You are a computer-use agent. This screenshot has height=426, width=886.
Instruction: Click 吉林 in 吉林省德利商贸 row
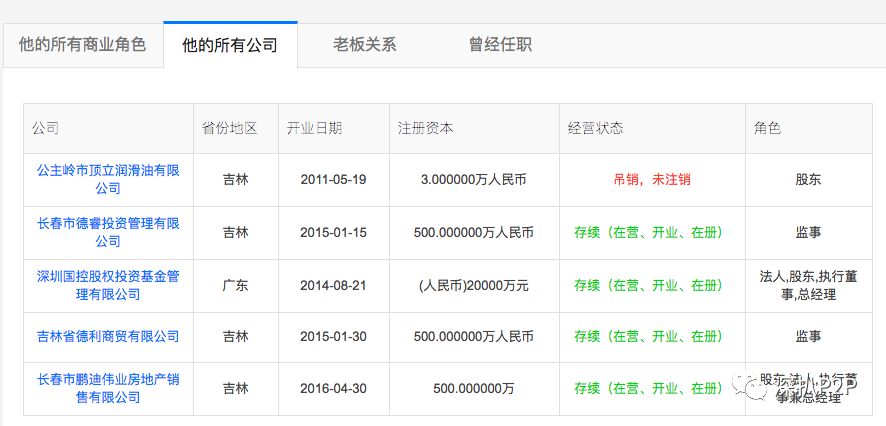[x=236, y=337]
